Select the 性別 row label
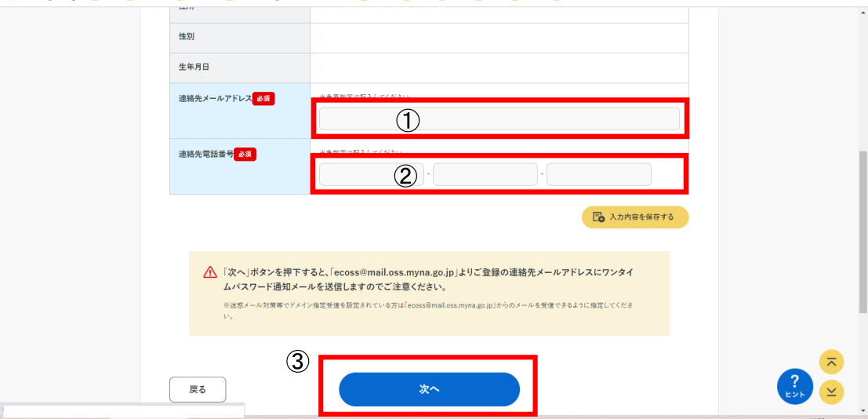The image size is (868, 419). coord(186,37)
